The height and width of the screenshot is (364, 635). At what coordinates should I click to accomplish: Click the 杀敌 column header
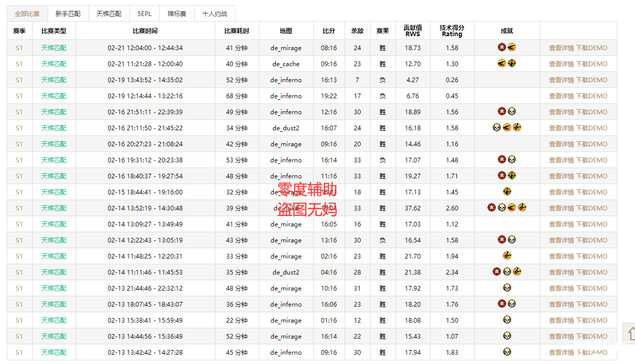pyautogui.click(x=357, y=31)
